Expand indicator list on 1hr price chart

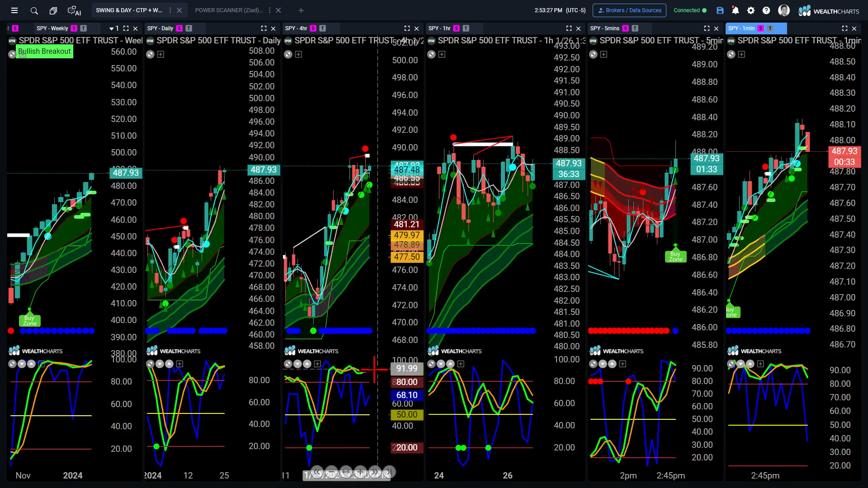pyautogui.click(x=442, y=54)
